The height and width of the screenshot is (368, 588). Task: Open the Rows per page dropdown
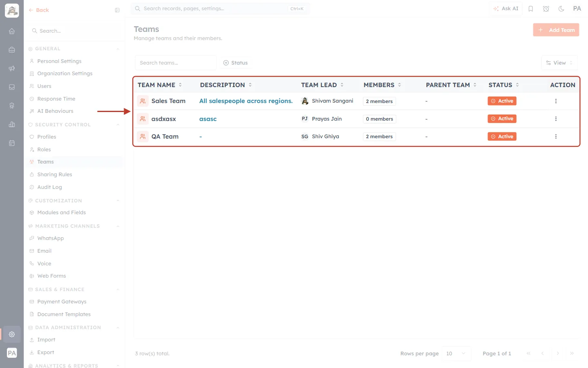(x=456, y=354)
